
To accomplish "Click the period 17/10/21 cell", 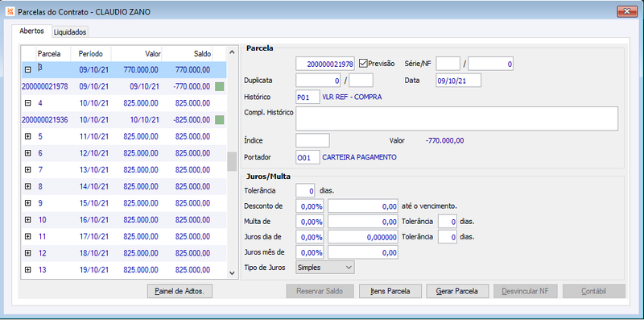I will pyautogui.click(x=94, y=236).
